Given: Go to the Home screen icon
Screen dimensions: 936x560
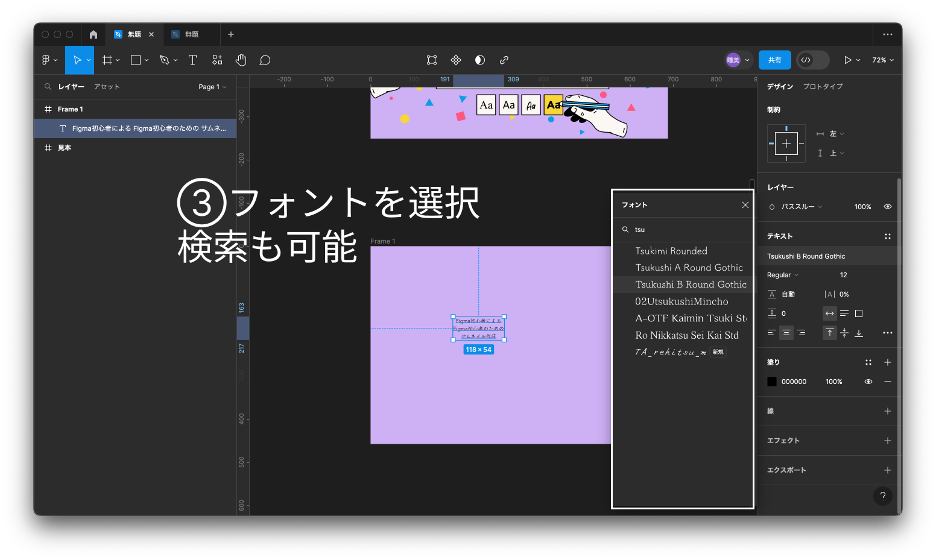Looking at the screenshot, I should pyautogui.click(x=93, y=34).
